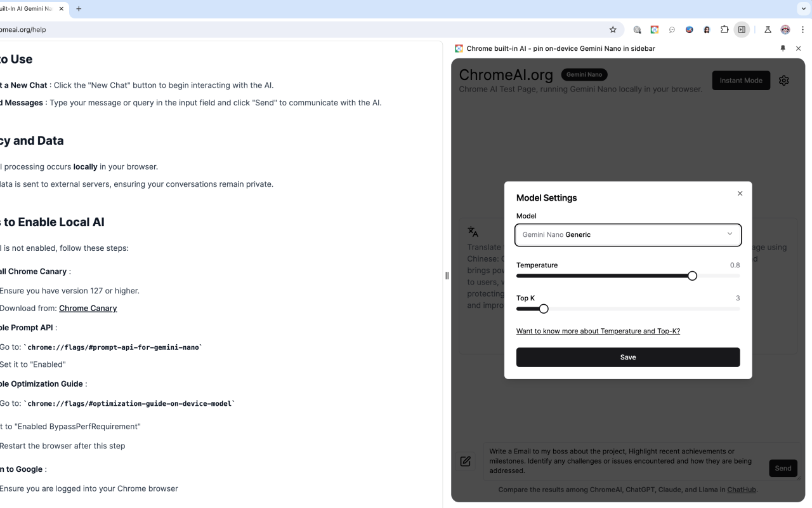Open the reading mode speech bubble icon
This screenshot has height=508, width=812.
[x=672, y=29]
